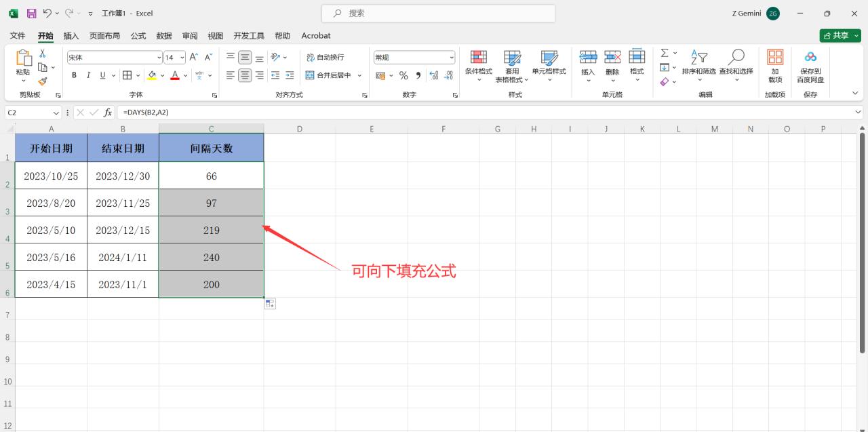
Task: Toggle Bold formatting
Action: [x=74, y=75]
